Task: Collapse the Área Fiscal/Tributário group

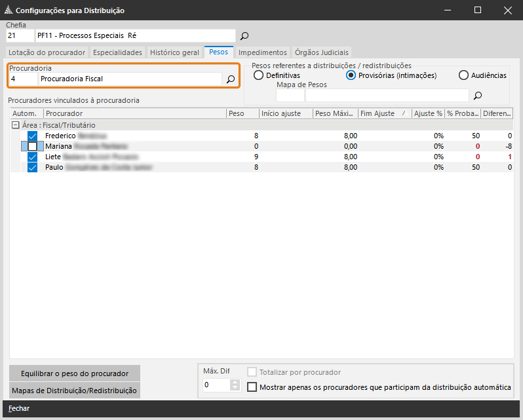Action: pos(15,125)
